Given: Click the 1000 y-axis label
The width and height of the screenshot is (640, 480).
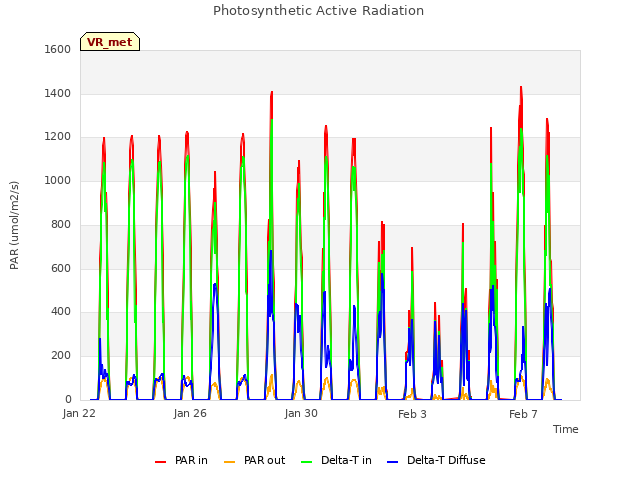Looking at the screenshot, I should click(x=58, y=180).
